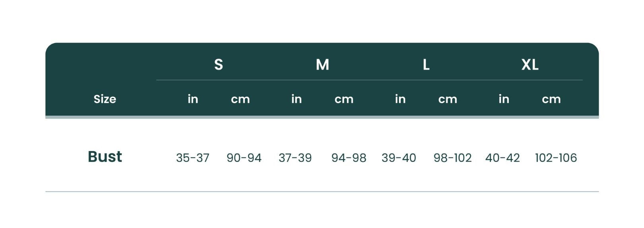This screenshot has height=228, width=644.
Task: Click the "in" subheader under S
Action: click(x=193, y=99)
